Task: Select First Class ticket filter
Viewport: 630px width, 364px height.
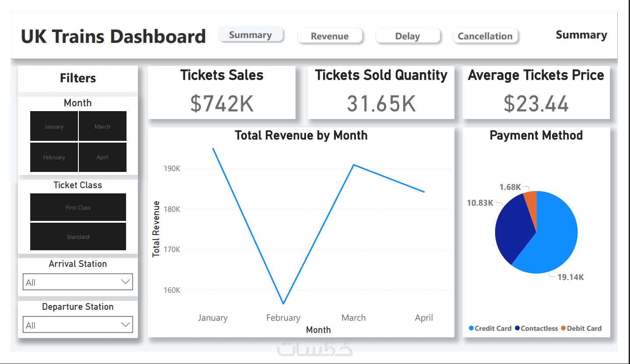Action: click(78, 207)
